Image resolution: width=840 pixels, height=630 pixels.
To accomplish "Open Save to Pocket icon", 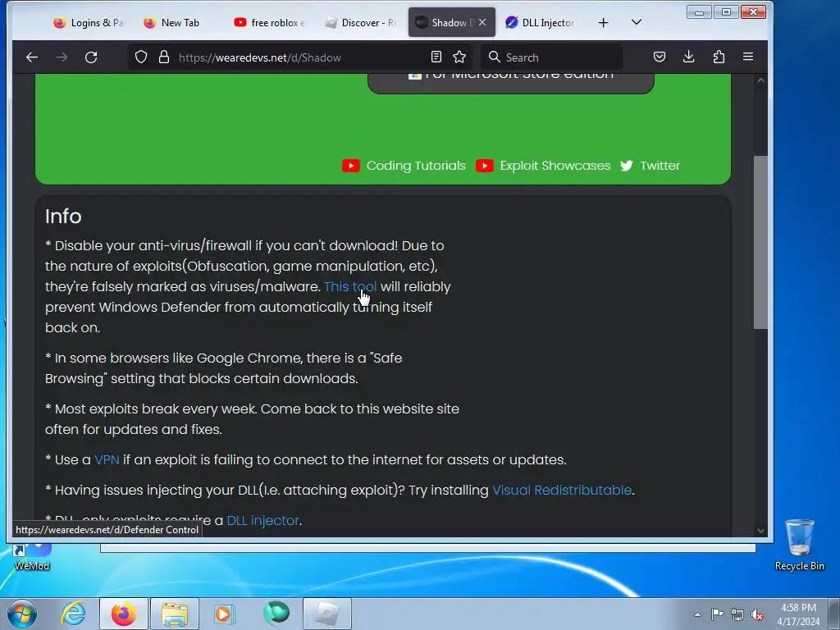I will 660,57.
